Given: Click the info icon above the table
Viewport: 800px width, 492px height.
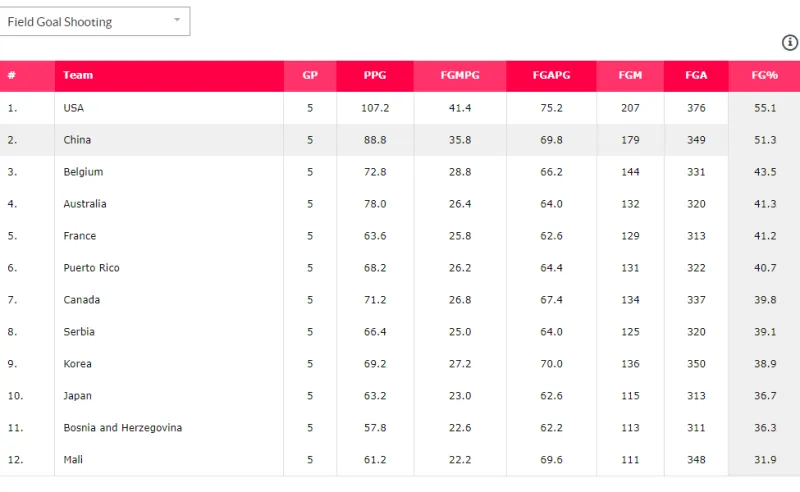Looking at the screenshot, I should (x=790, y=42).
